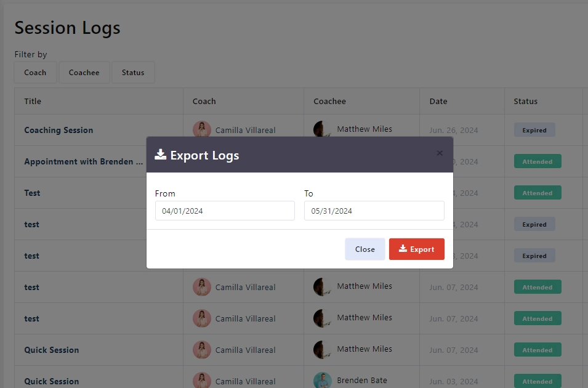Screen dimensions: 588x388
Task: Open the Coachee filter dropdown
Action: [x=84, y=73]
